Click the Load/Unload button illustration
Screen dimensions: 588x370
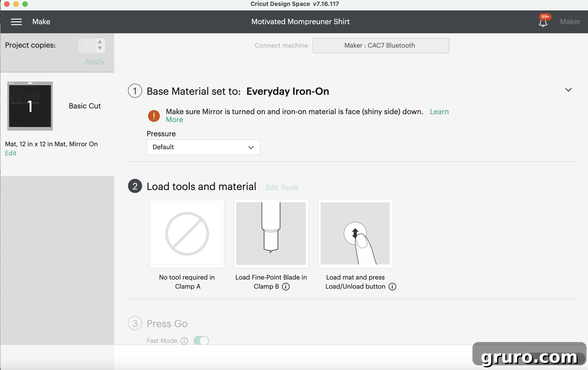pyautogui.click(x=355, y=234)
